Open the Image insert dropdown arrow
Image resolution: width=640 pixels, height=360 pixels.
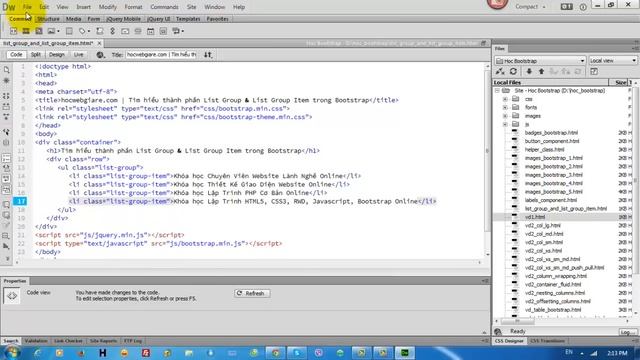pyautogui.click(x=58, y=31)
